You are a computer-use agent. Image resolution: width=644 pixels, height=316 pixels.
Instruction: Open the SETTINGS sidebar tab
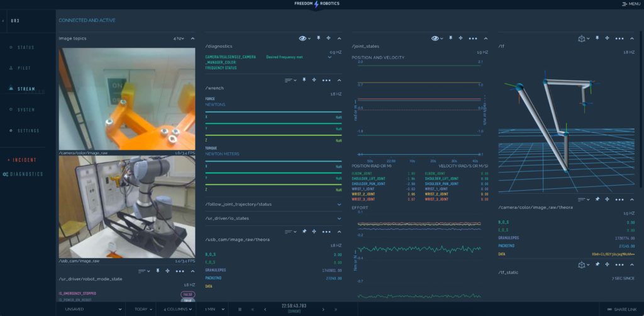(x=25, y=131)
